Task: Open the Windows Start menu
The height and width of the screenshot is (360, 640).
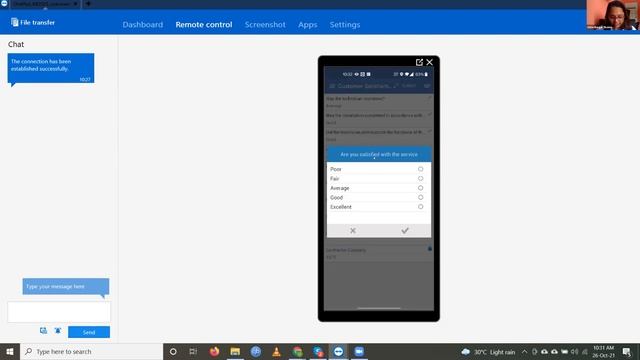Action: 10,351
